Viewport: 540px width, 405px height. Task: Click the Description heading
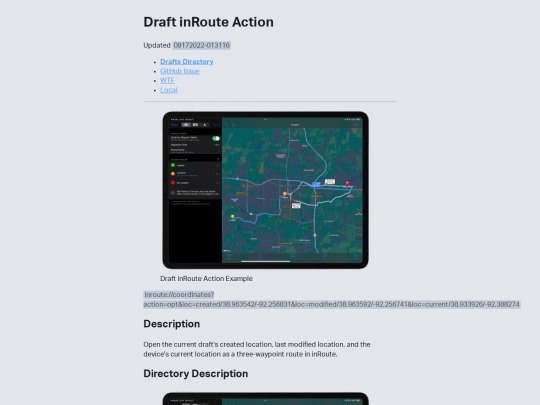pos(172,324)
